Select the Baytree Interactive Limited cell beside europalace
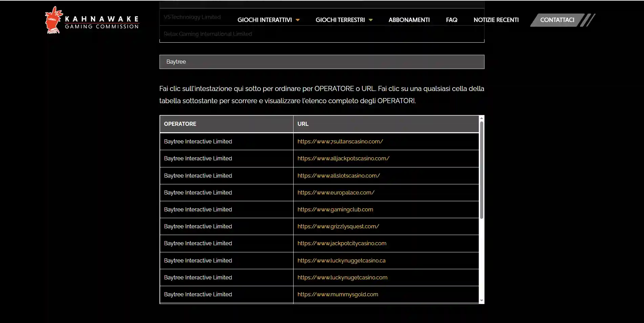The width and height of the screenshot is (644, 323). 226,192
